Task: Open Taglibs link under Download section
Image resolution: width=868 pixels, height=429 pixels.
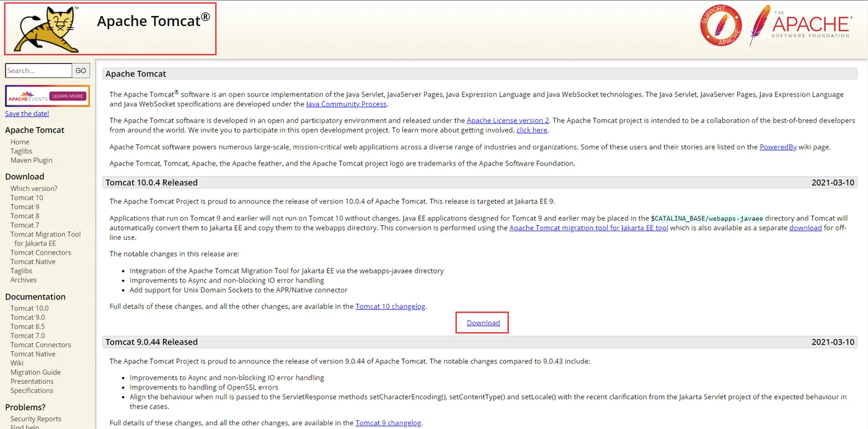Action: tap(21, 271)
